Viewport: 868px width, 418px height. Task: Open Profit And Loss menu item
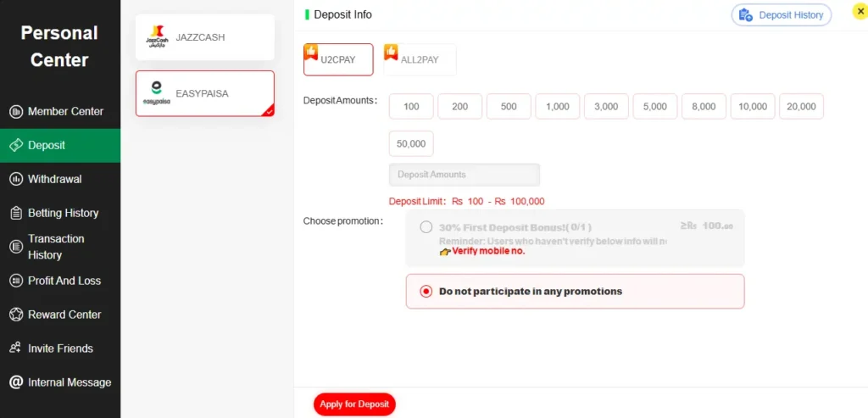point(60,281)
